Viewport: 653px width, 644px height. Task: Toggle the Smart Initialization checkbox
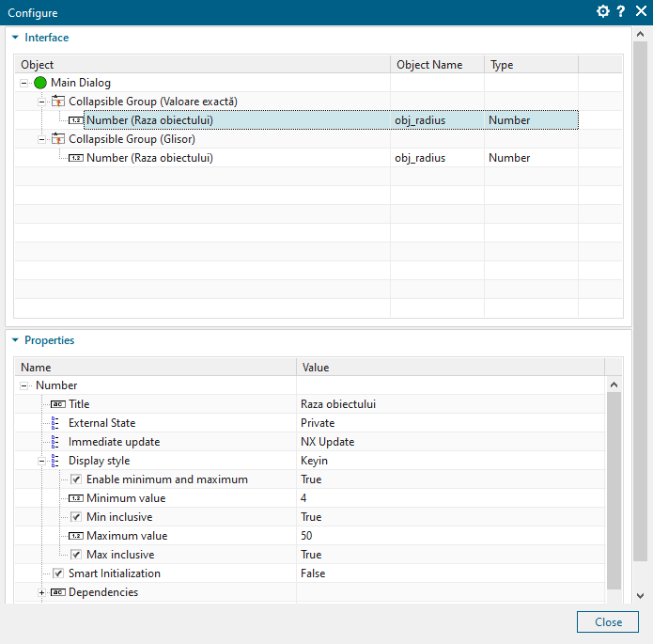[x=58, y=573]
